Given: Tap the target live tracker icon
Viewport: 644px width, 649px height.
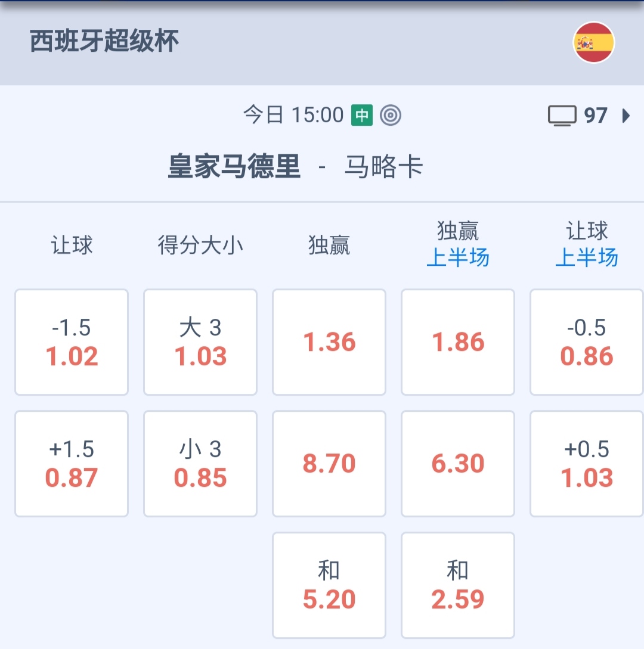Looking at the screenshot, I should [391, 115].
